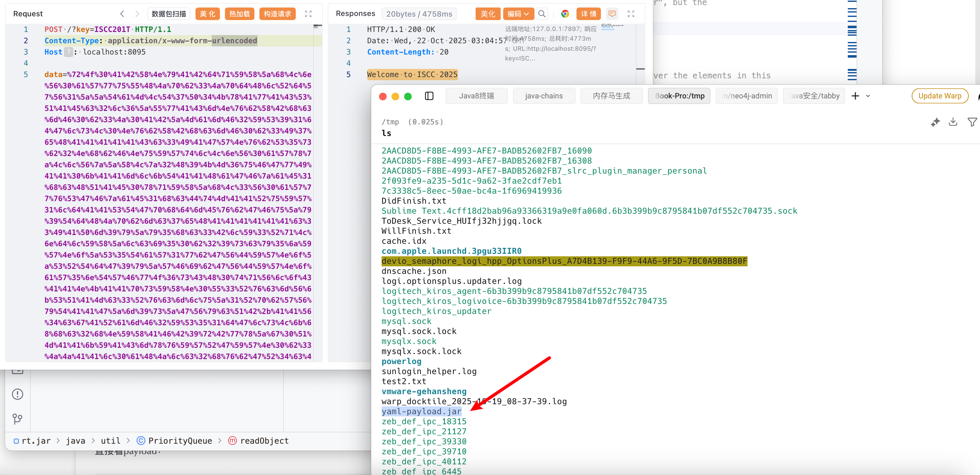Click the 热加载 button in Request toolbar
Viewport: 980px width, 475px height.
tap(239, 14)
